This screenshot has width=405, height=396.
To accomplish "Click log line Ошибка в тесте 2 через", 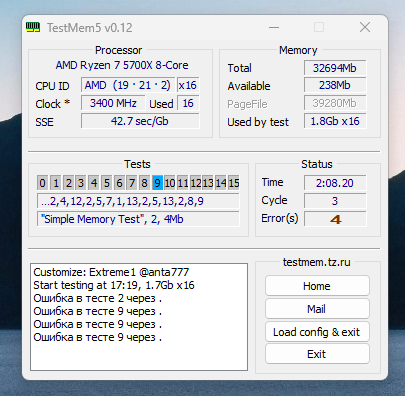I will [x=97, y=298].
